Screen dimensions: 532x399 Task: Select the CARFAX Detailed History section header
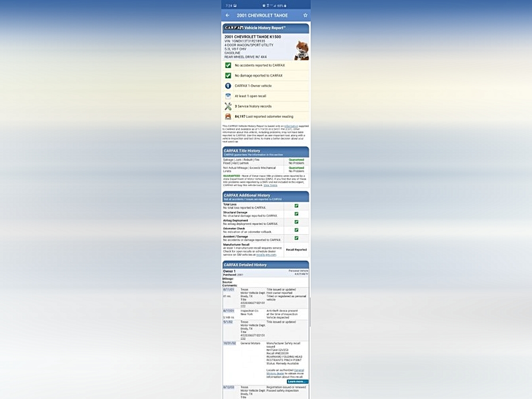[x=265, y=264]
